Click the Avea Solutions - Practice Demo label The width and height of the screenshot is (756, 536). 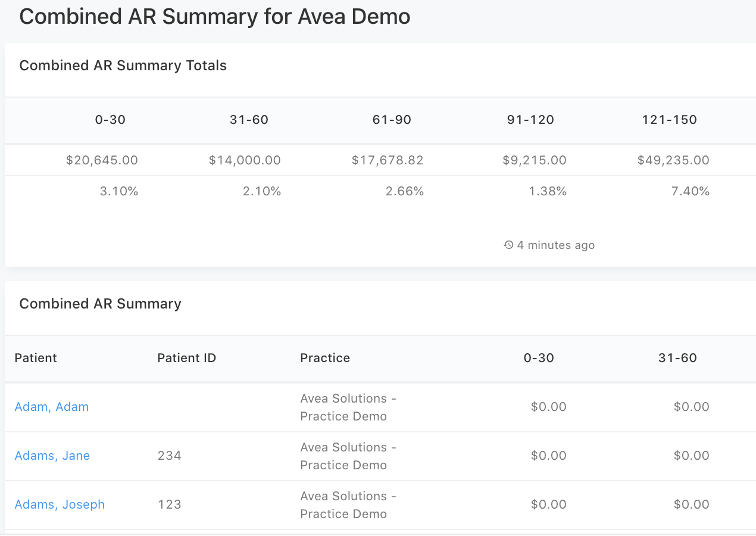[348, 407]
